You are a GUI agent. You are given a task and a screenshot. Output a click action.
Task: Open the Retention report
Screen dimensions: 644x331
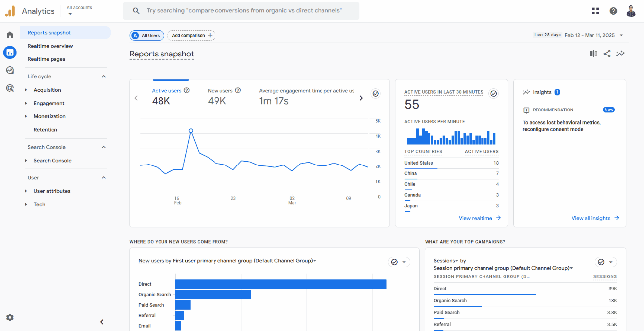[x=46, y=130]
